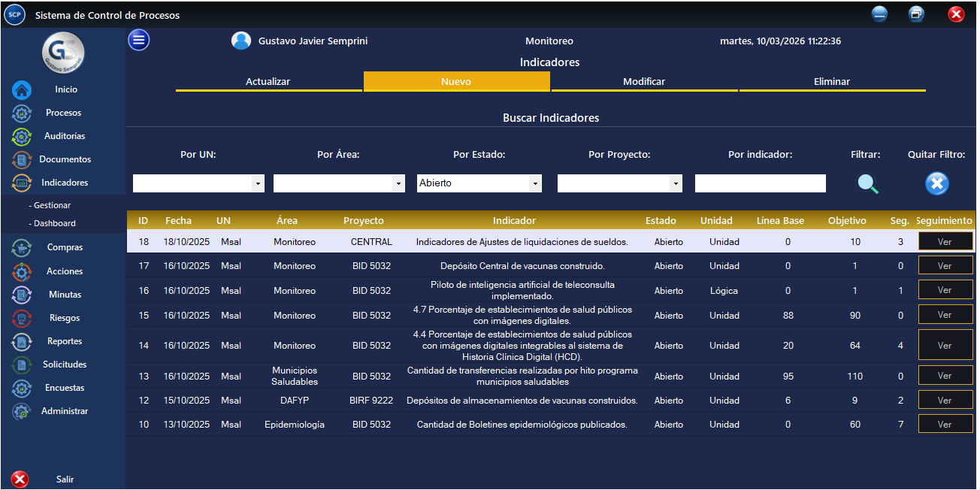Click the Administrar sidebar icon
The image size is (980, 490).
(22, 412)
